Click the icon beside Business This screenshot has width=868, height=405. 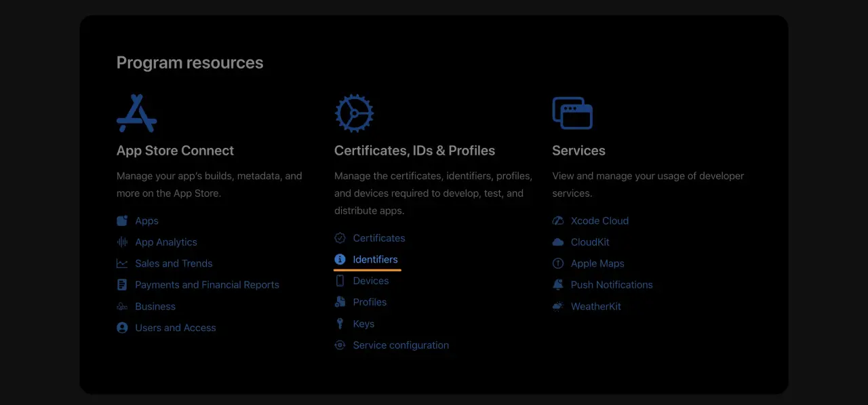coord(122,307)
